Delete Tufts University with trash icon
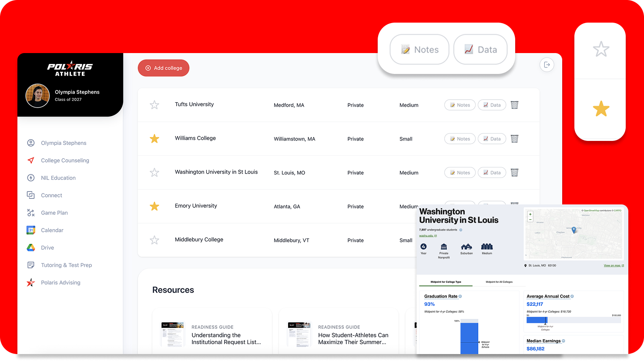The width and height of the screenshot is (644, 361). 514,105
